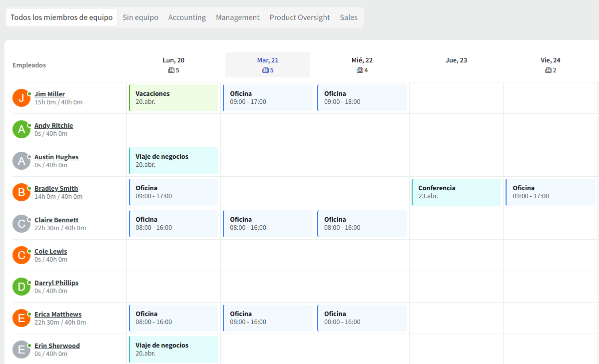Open Claire Bennett's profile link
This screenshot has height=364, width=599.
point(56,220)
